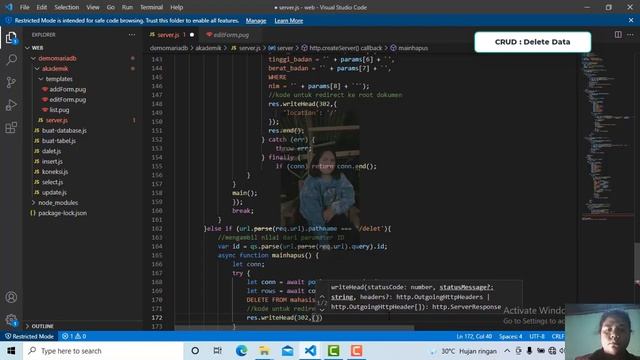Open Explorer panel ellipsis menu
Screen dimensions: 640x360
point(132,35)
